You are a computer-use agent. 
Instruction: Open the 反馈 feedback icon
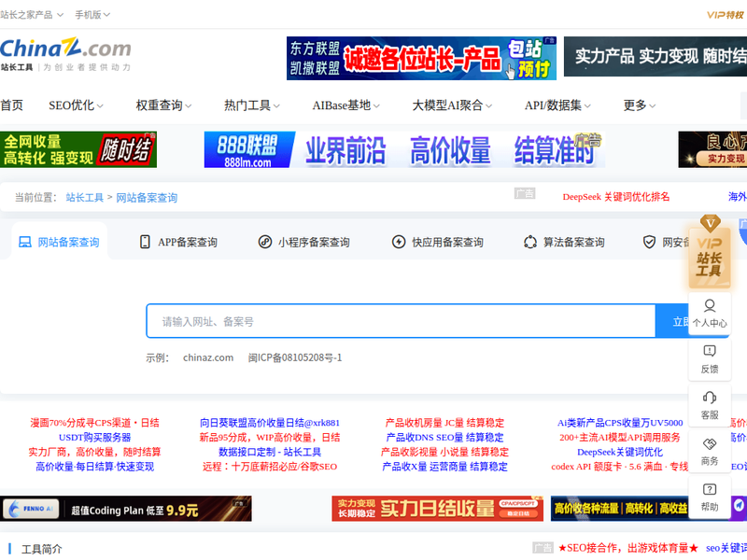tap(710, 351)
